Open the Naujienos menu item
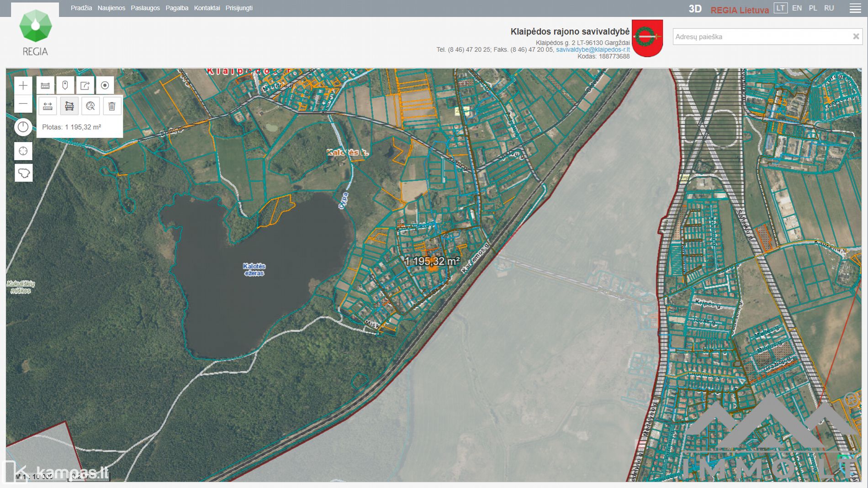 pyautogui.click(x=111, y=8)
